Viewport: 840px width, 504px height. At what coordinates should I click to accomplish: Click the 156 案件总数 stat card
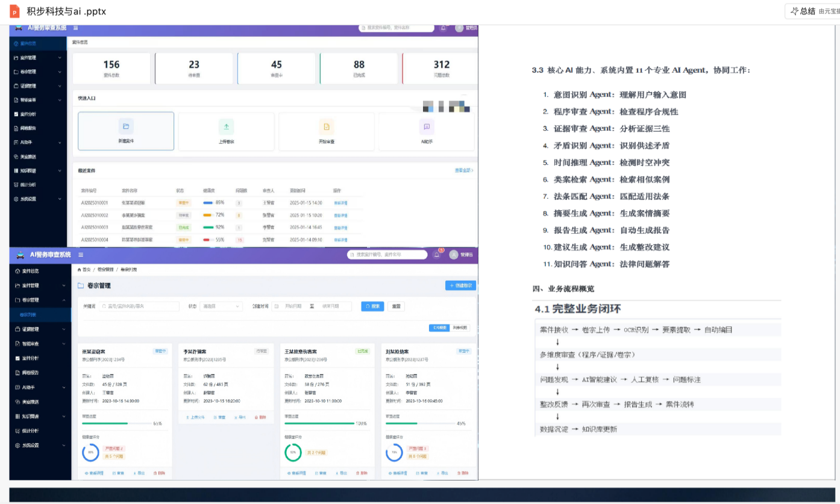(x=111, y=69)
